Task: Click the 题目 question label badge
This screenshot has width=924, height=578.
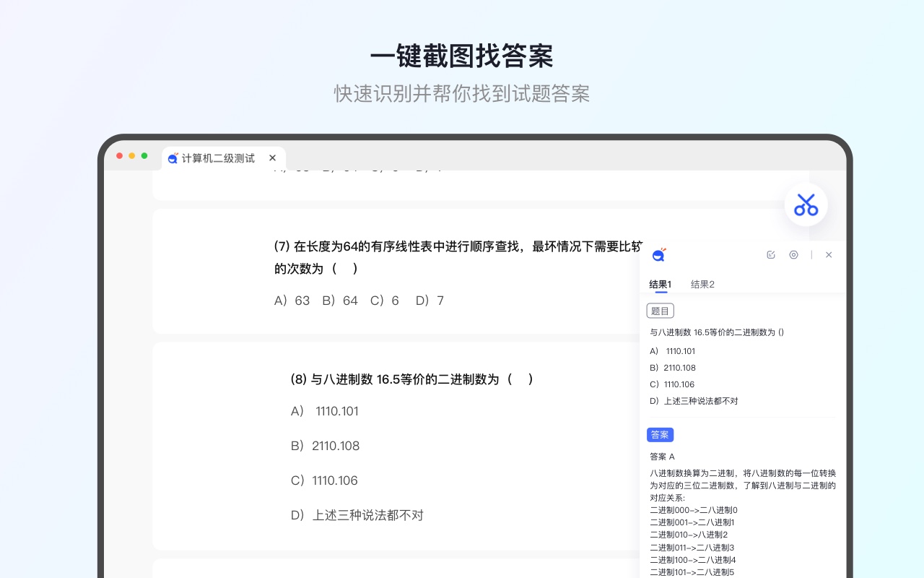Action: tap(660, 311)
